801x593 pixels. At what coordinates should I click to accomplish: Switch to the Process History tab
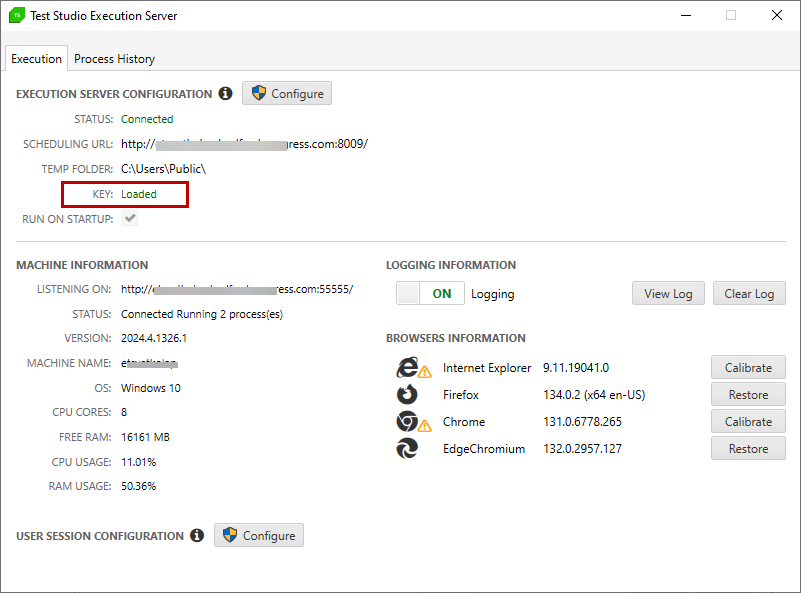pos(114,59)
